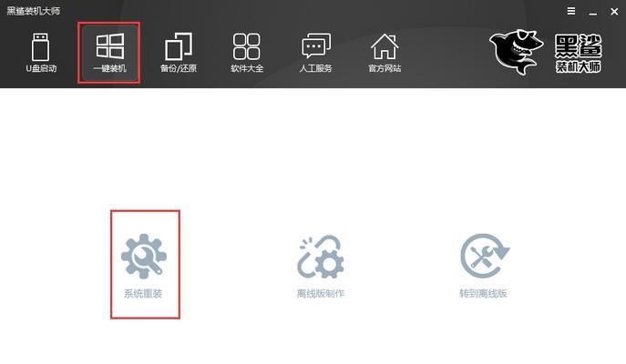Image resolution: width=626 pixels, height=364 pixels.
Task: Open the 人工服务 chat bubble icon
Action: (x=316, y=45)
